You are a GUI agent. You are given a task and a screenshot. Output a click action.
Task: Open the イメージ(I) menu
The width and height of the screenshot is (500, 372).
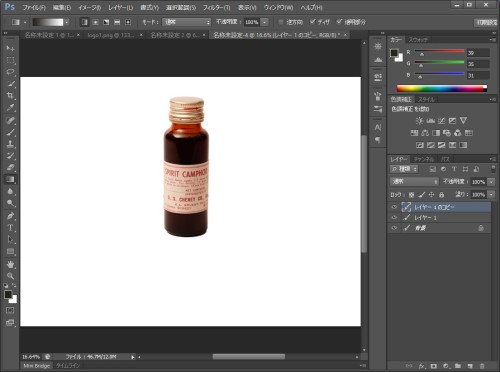point(89,7)
